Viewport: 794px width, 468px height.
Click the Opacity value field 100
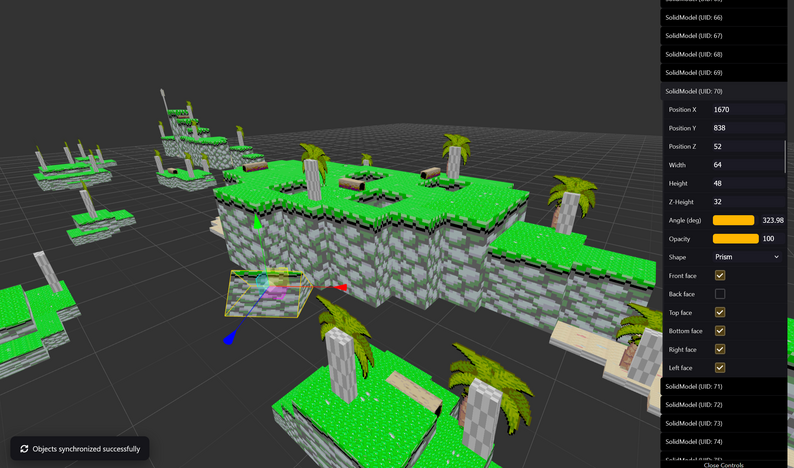coord(773,239)
